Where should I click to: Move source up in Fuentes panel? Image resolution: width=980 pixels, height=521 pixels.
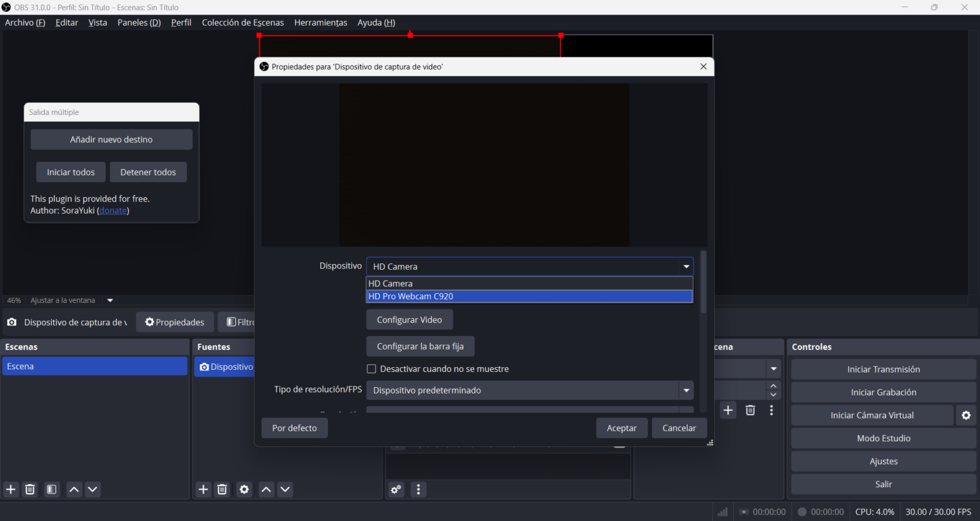click(x=266, y=489)
